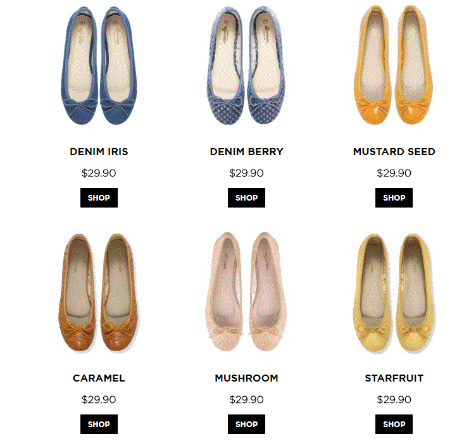Click the SHOP button for Denim Berry
This screenshot has width=476, height=448.
point(246,197)
